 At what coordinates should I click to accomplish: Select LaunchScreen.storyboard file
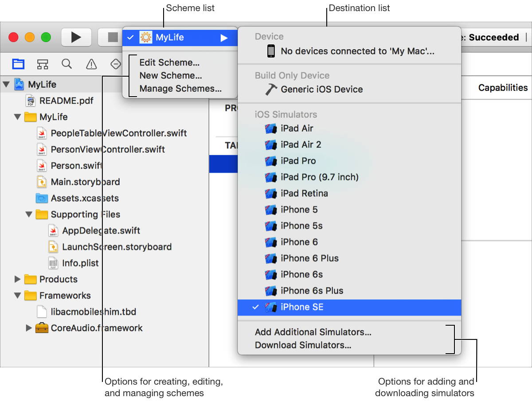[117, 247]
